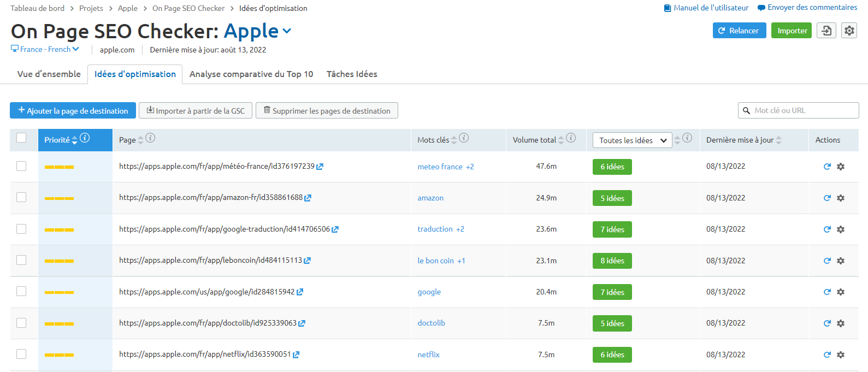Click the Volume total info icon
Viewport: 868px width, 372px height.
[571, 138]
